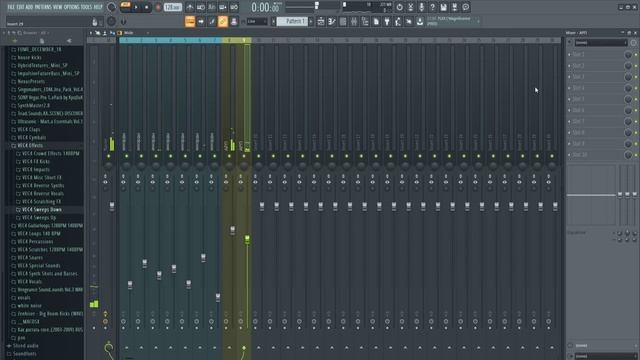Enable wait for input recording icon
Screen dimensions: 640x360
[x=201, y=7]
